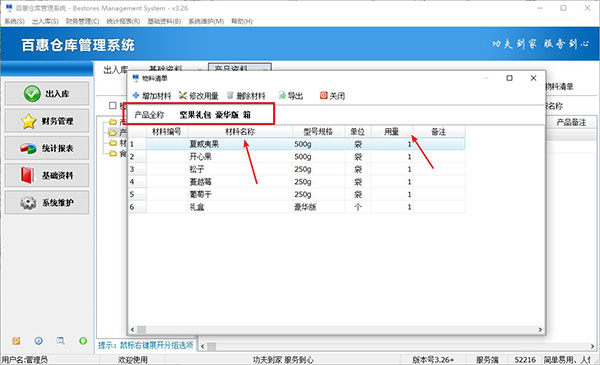Screen dimensions: 600x365
Task: Click the yellow star 财务管理 icon
Action: pos(29,121)
